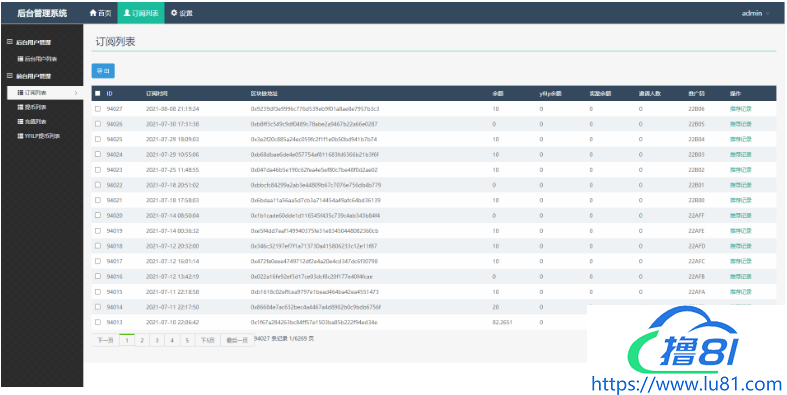Click the home icon in the top navbar

point(93,13)
